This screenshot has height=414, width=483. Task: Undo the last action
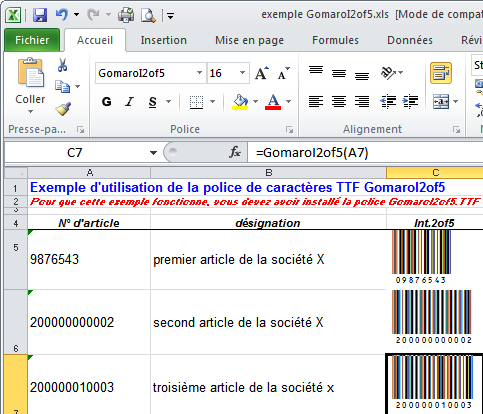coord(62,15)
